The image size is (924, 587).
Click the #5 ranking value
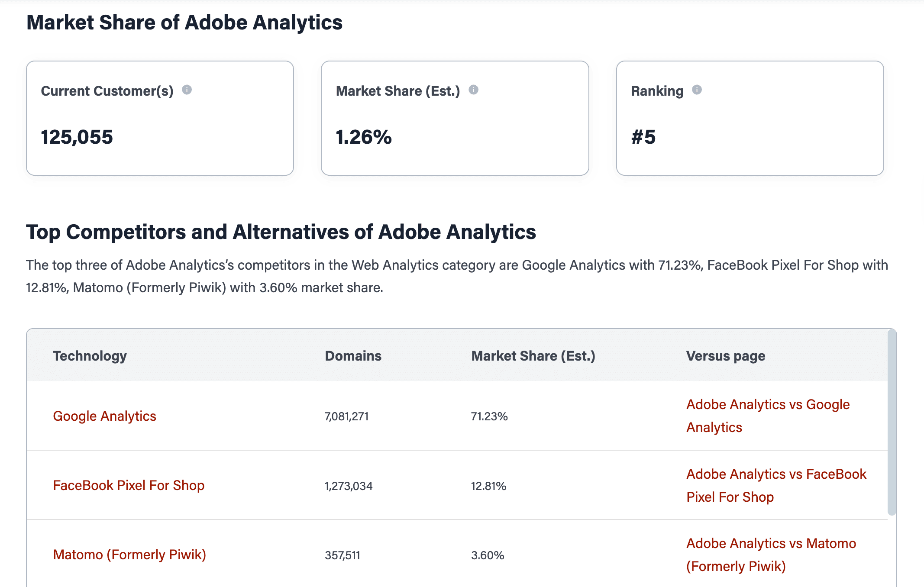pos(643,137)
